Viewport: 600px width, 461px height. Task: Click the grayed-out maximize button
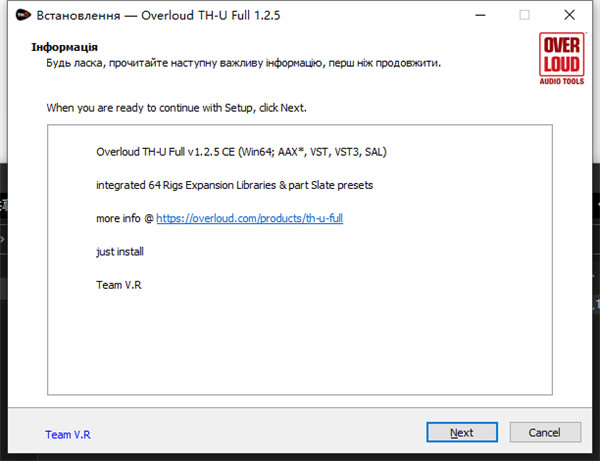[524, 15]
